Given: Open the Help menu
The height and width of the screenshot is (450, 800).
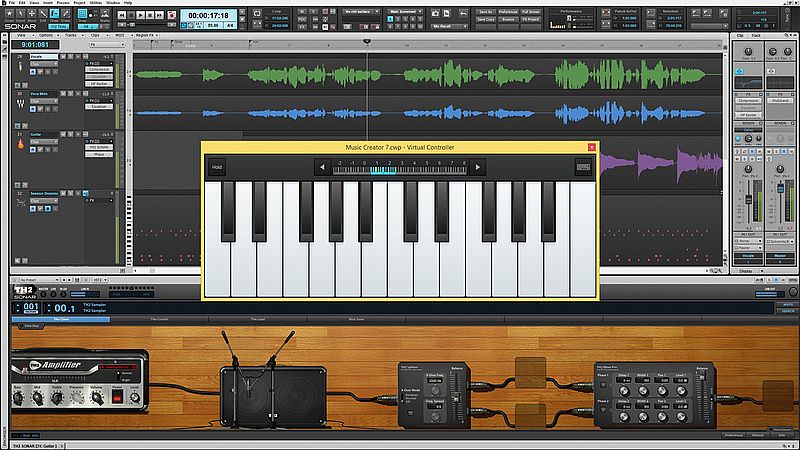Looking at the screenshot, I should coord(128,3).
